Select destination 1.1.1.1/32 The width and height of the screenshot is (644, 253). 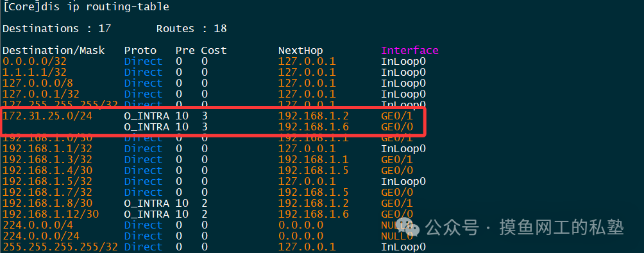35,73
